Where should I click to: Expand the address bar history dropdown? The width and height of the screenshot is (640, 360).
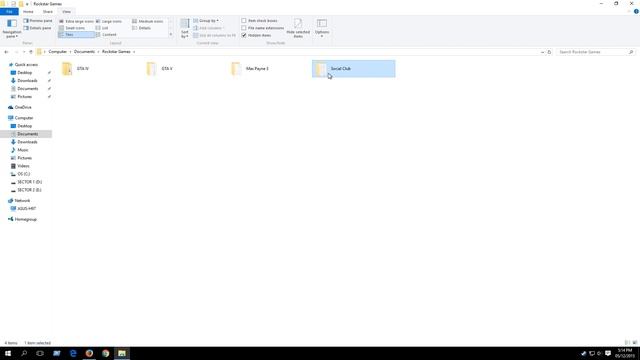pos(542,52)
